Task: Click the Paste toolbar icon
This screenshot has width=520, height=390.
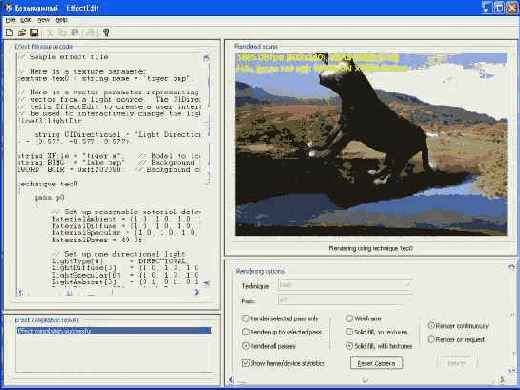Action: (x=75, y=33)
